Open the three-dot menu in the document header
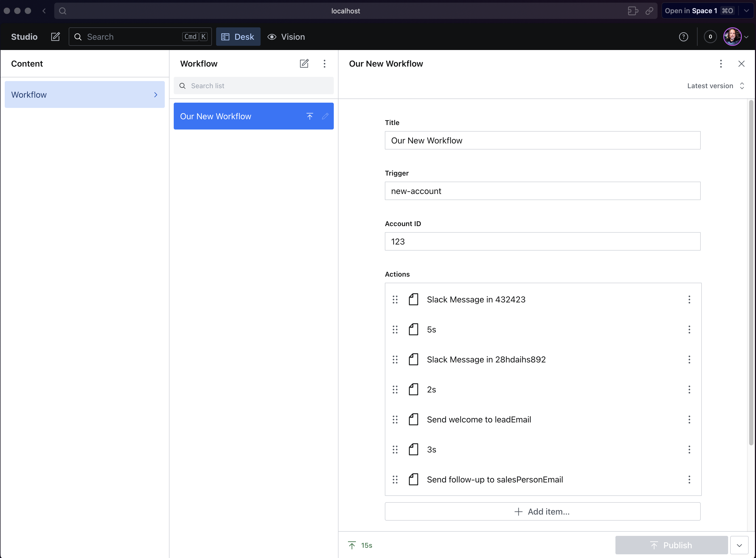 [x=721, y=63]
